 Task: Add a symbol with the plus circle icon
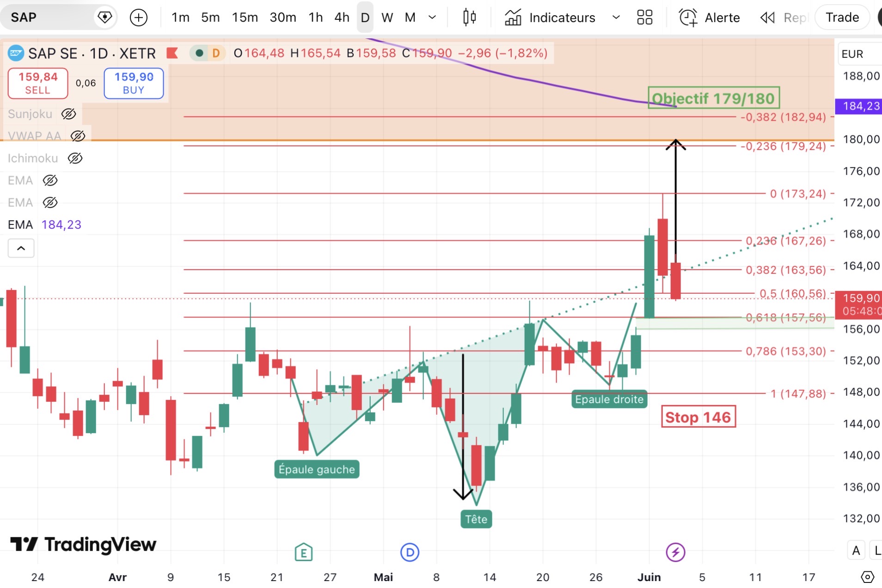coord(139,18)
